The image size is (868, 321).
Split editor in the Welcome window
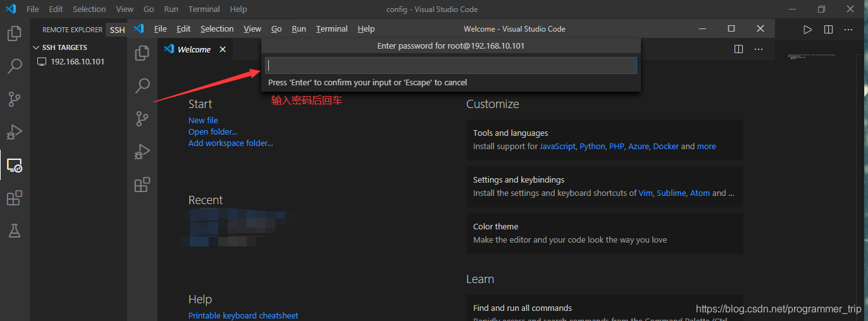(x=738, y=49)
